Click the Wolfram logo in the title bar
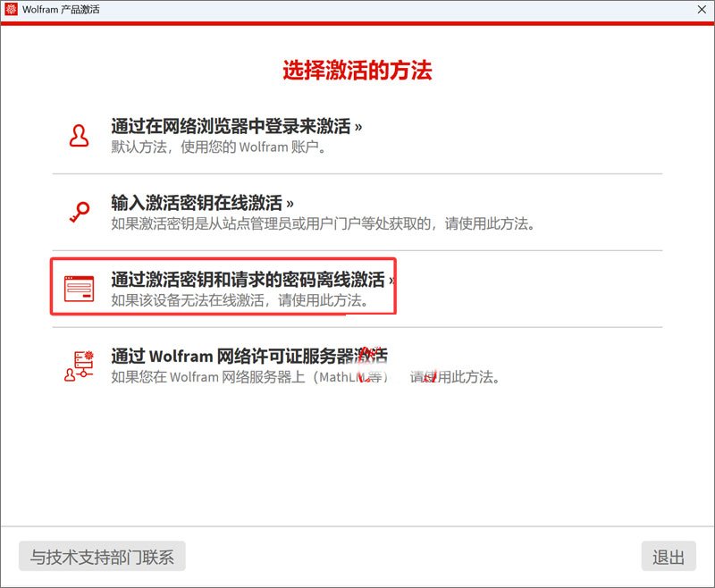Screen dimensions: 715x588 coord(11,9)
